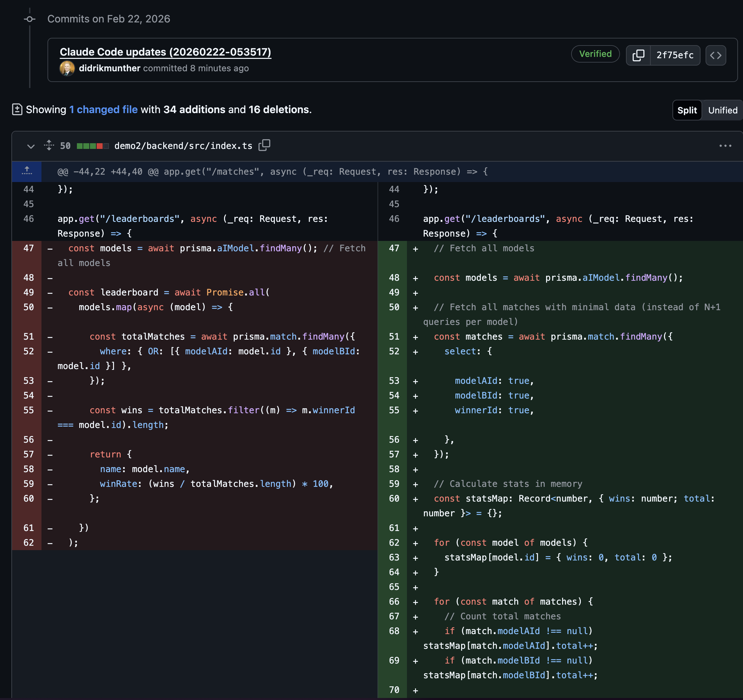743x700 pixels.
Task: Expand all lines of the file icon
Action: coord(49,145)
